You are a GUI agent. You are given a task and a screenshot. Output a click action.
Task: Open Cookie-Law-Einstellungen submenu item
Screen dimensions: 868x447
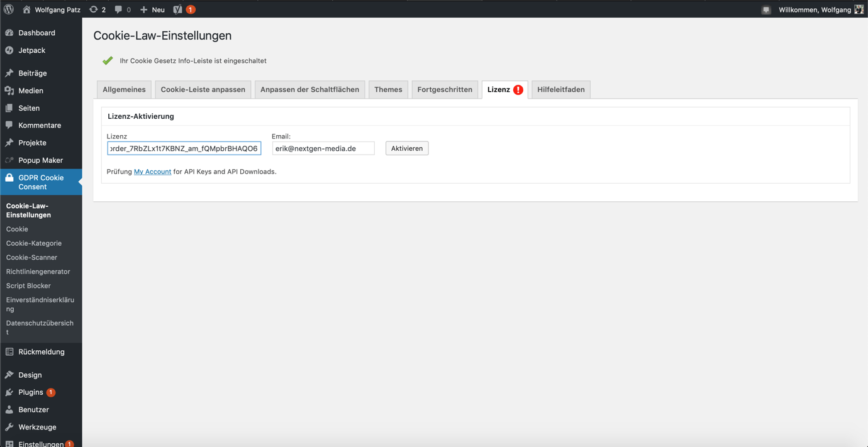pyautogui.click(x=28, y=211)
